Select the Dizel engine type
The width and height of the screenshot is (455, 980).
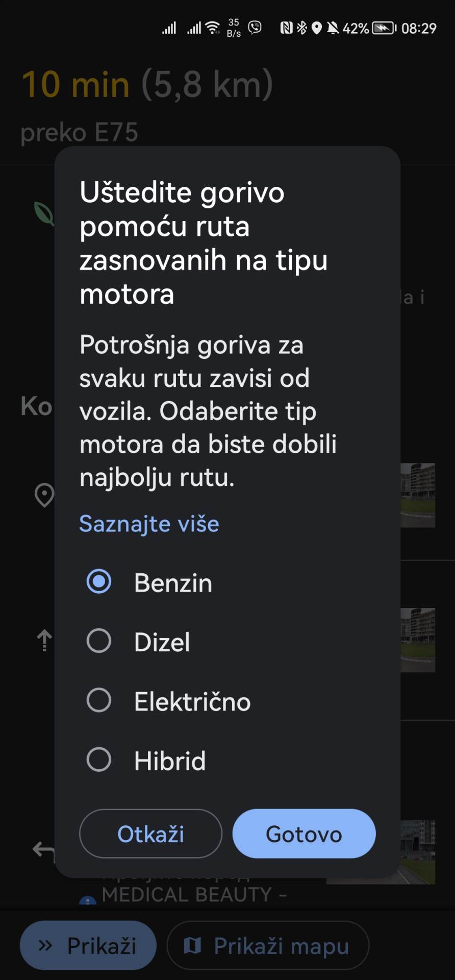coord(99,641)
